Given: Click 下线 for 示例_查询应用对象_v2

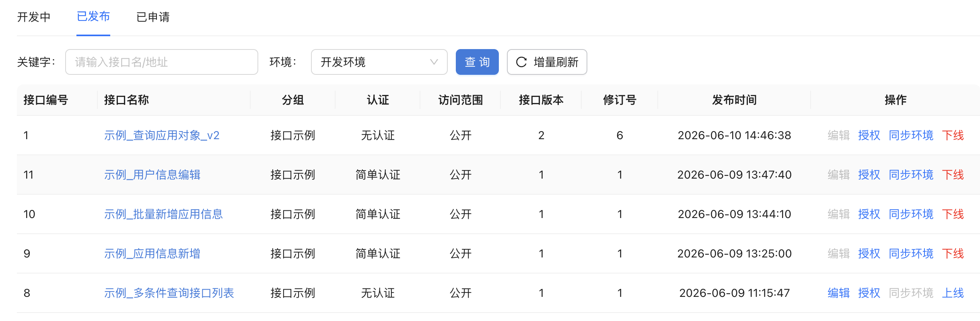Looking at the screenshot, I should point(953,135).
